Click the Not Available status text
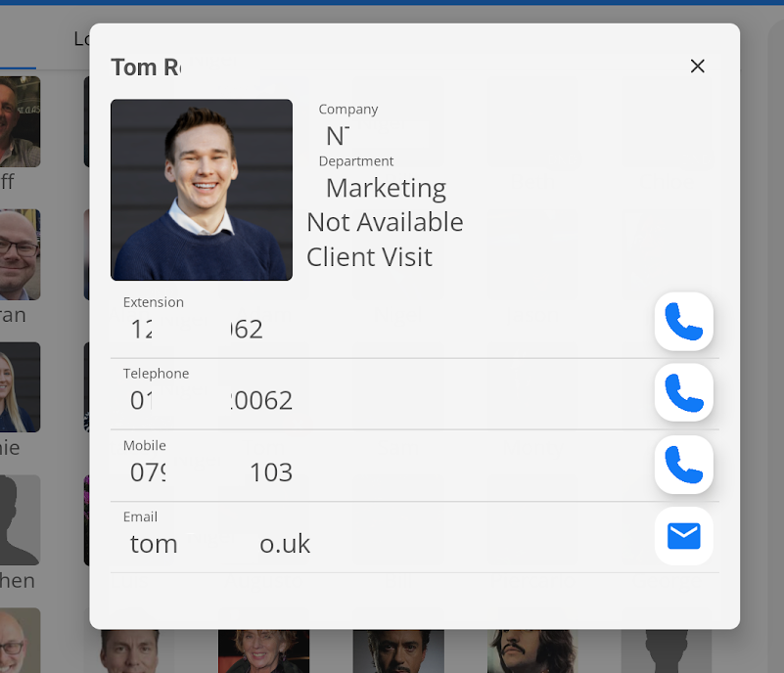The image size is (784, 673). 385,222
